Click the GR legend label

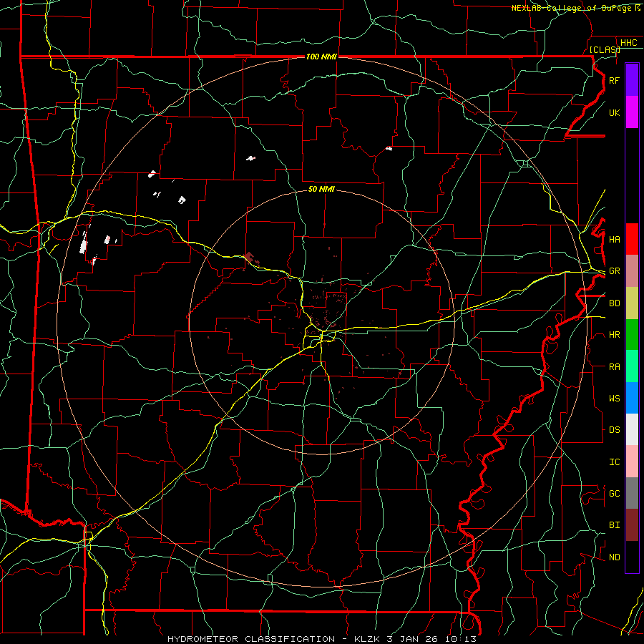pos(614,271)
